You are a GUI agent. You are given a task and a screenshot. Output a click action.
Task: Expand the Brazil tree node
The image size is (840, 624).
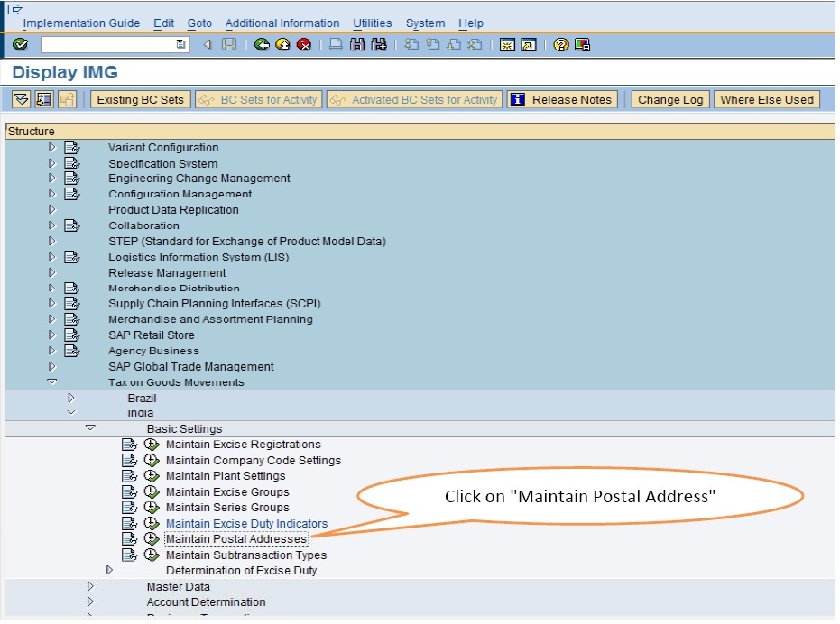(70, 398)
